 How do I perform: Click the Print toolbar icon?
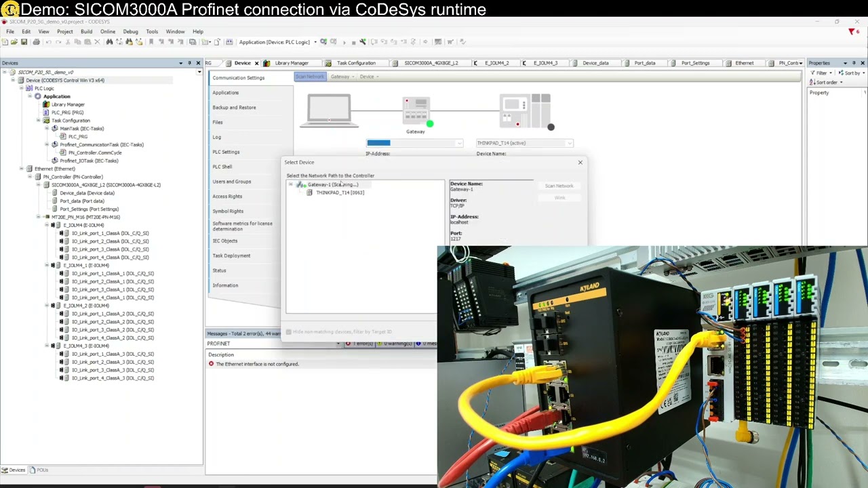pos(36,42)
